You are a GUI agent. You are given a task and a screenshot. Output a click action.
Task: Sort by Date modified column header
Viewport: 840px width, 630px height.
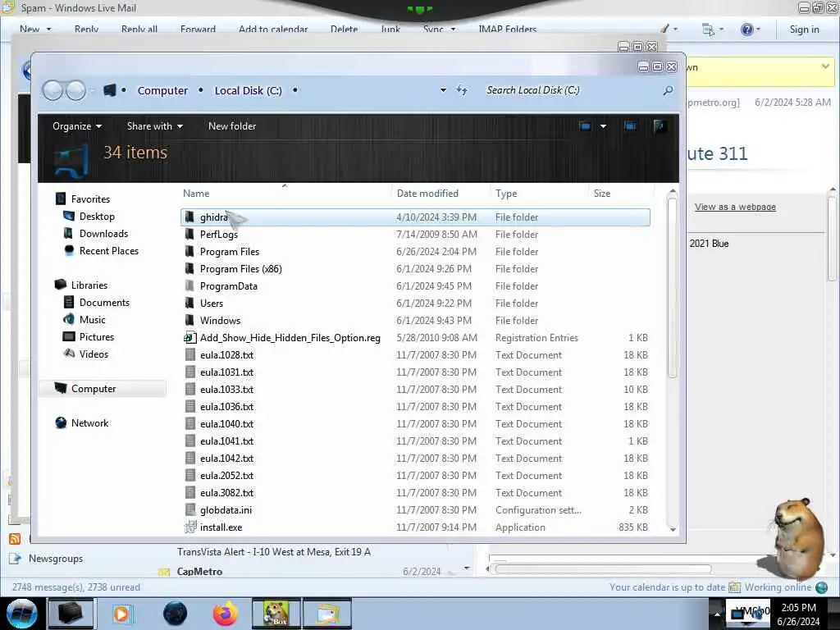(427, 194)
